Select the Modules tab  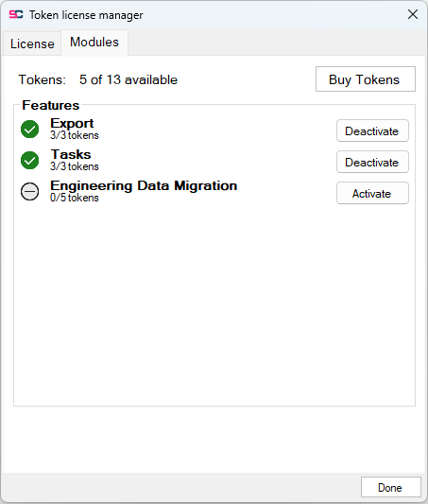[94, 43]
